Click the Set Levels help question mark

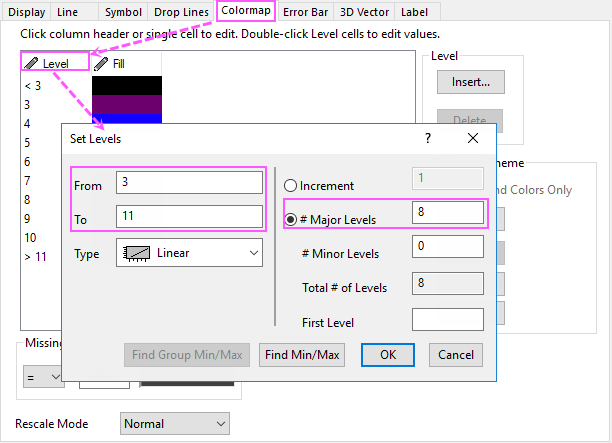coord(428,138)
